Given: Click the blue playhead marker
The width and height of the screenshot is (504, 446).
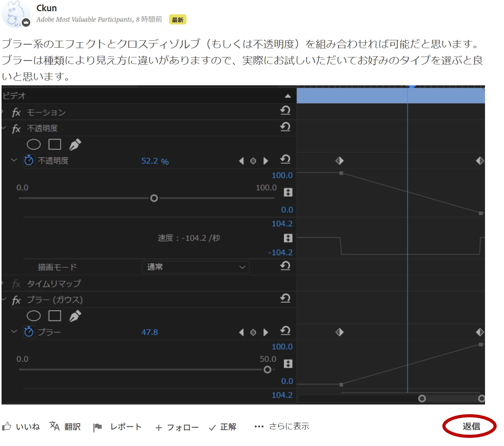Looking at the screenshot, I should coord(412,86).
